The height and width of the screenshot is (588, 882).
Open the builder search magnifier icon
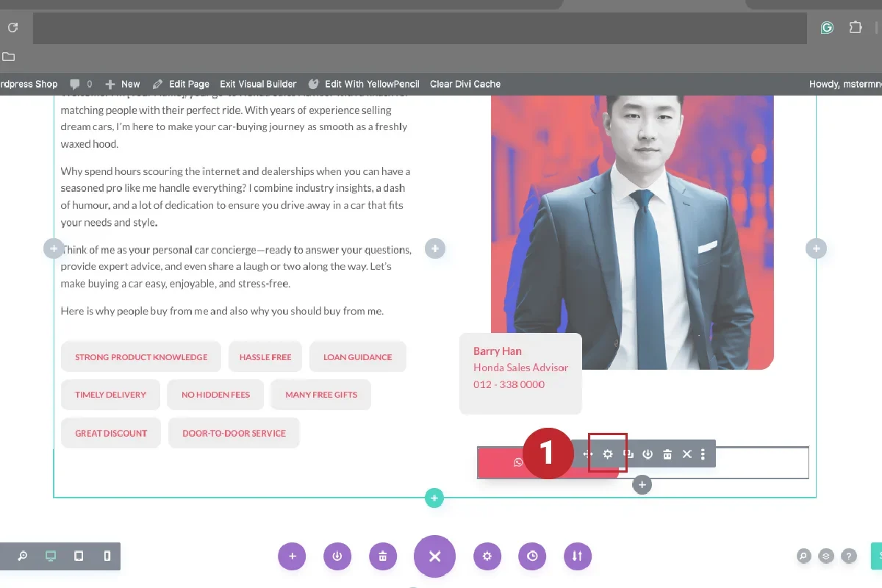(x=803, y=556)
